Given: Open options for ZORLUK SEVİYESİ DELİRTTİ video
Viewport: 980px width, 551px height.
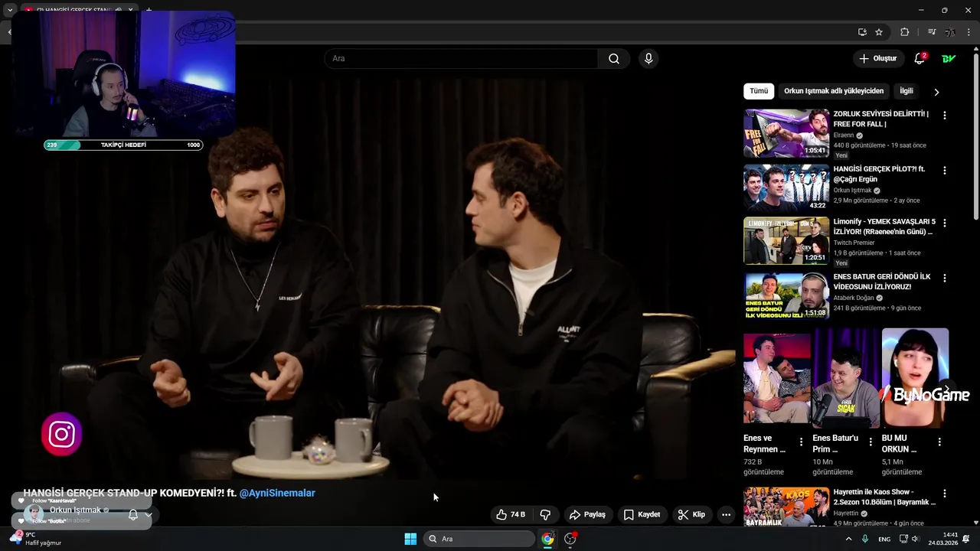Looking at the screenshot, I should tap(944, 116).
